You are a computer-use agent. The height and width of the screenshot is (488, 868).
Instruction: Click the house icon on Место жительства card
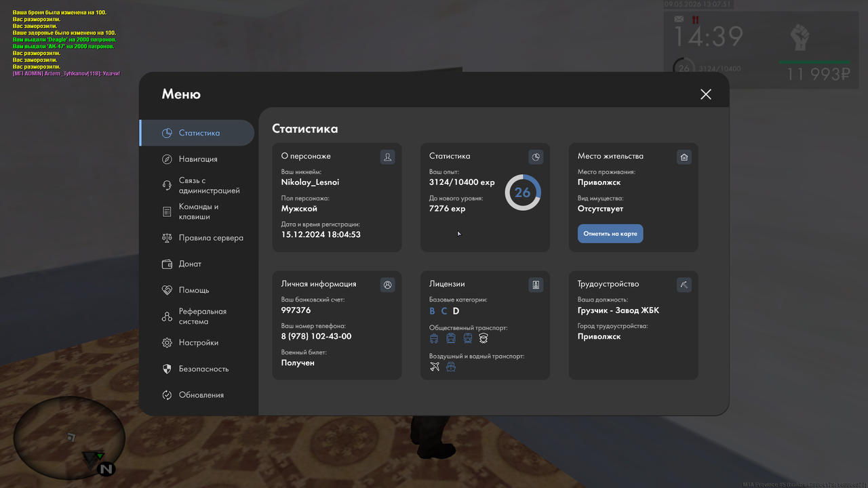(x=684, y=157)
